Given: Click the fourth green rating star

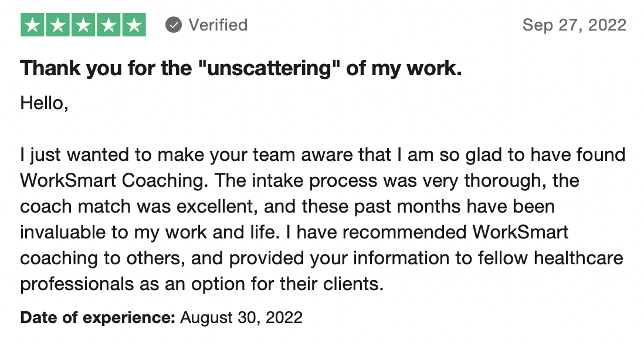Looking at the screenshot, I should point(109,25).
